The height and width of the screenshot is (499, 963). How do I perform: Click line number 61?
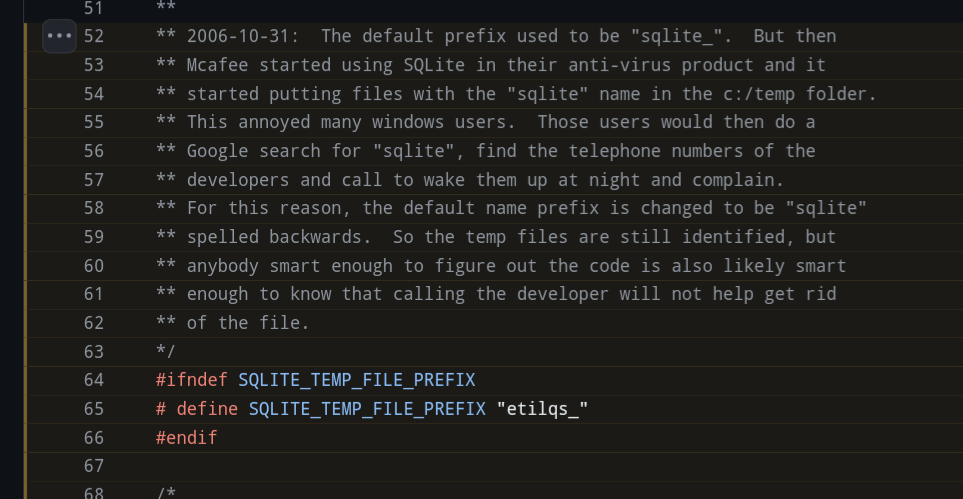tap(94, 294)
